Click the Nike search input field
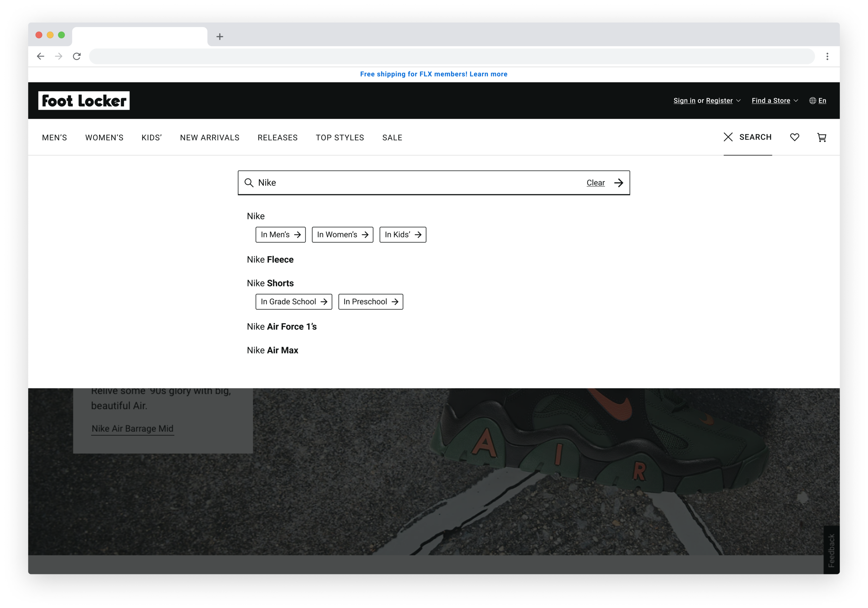This screenshot has height=608, width=868. click(x=416, y=183)
